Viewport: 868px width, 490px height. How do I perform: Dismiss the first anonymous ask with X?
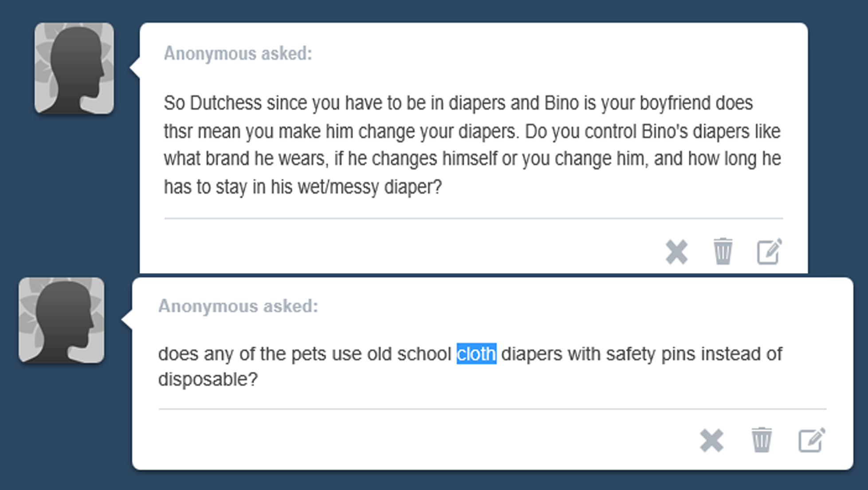676,252
